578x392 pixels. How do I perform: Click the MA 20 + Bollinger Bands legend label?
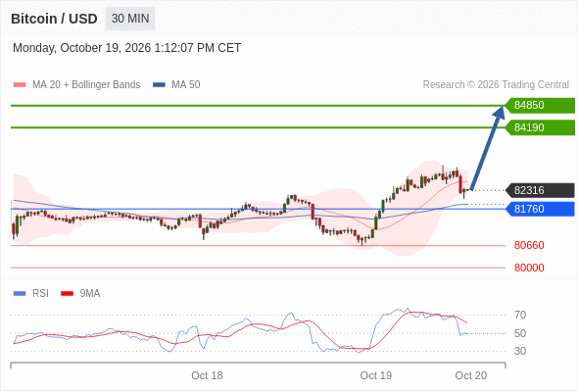click(x=86, y=85)
